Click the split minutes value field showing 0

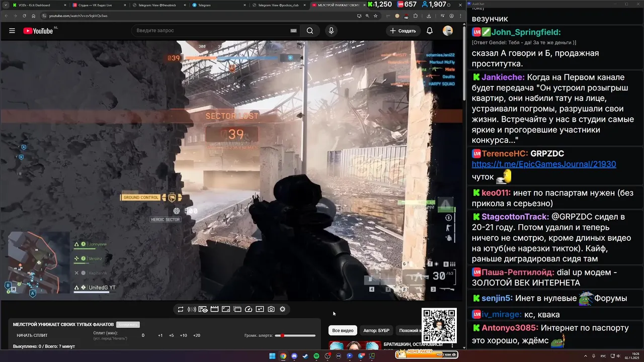point(143,335)
